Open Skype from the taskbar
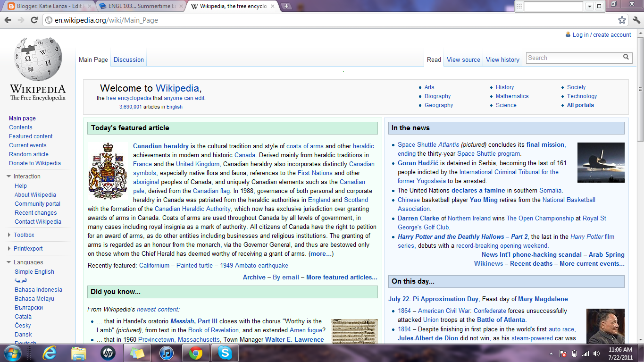This screenshot has width=644, height=362. (225, 353)
